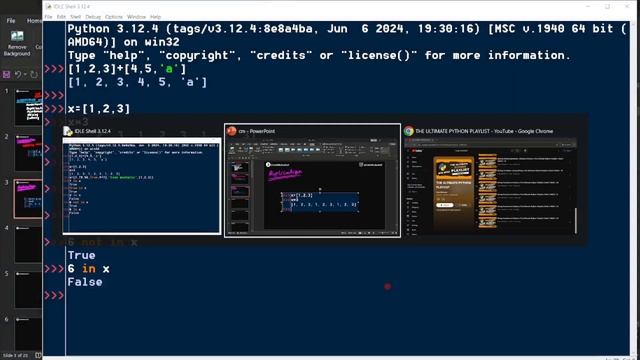Click the IDLE Shell vertical scrollbar
The height and width of the screenshot is (360, 640).
tap(633, 188)
